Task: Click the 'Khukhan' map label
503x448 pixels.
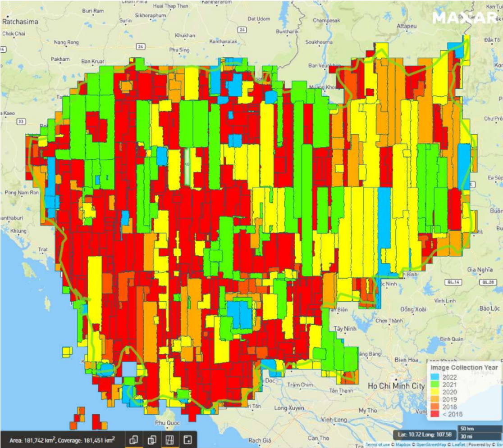Action: pos(185,35)
